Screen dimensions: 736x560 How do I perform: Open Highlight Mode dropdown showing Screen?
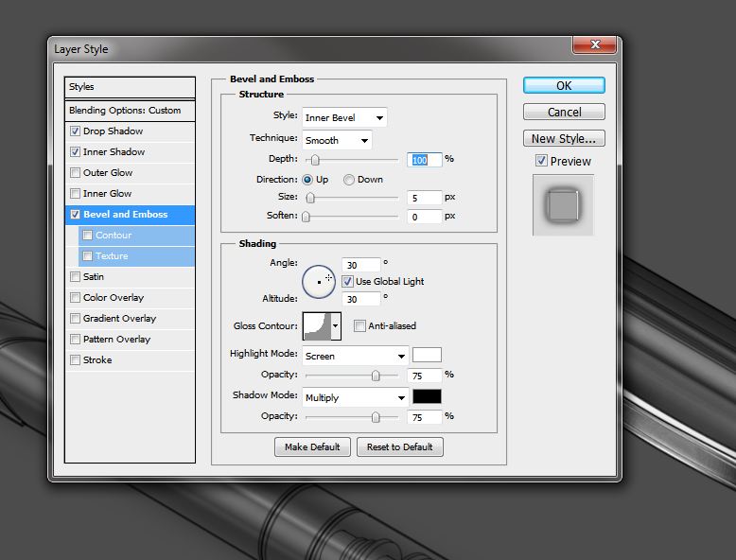pyautogui.click(x=355, y=357)
